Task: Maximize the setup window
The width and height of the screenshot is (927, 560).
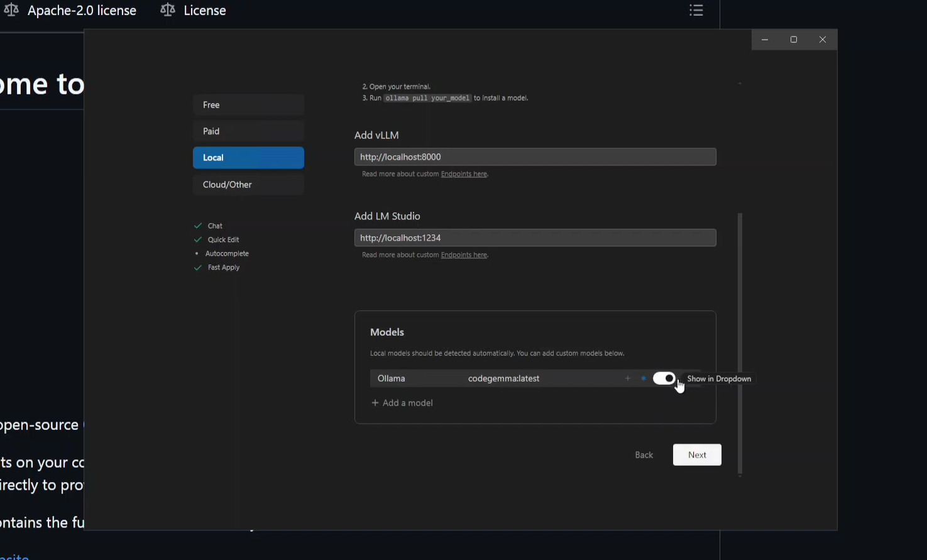Action: (x=794, y=40)
